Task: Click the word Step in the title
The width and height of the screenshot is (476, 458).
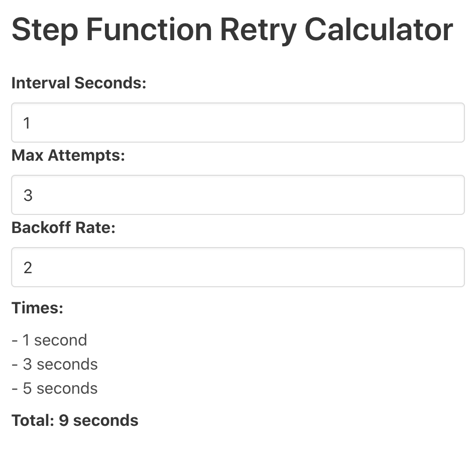Action: click(45, 30)
